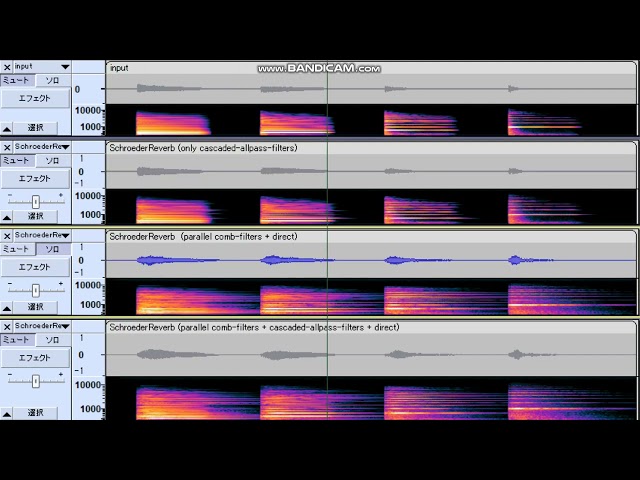Click first spectrogram burst in the input track
Screen dimensions: 640x480
pos(173,123)
